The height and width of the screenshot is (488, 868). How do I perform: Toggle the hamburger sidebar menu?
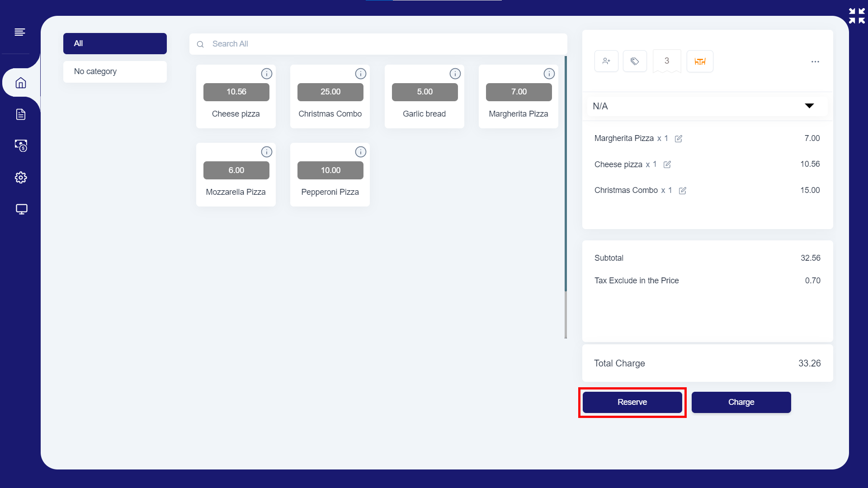[x=20, y=32]
